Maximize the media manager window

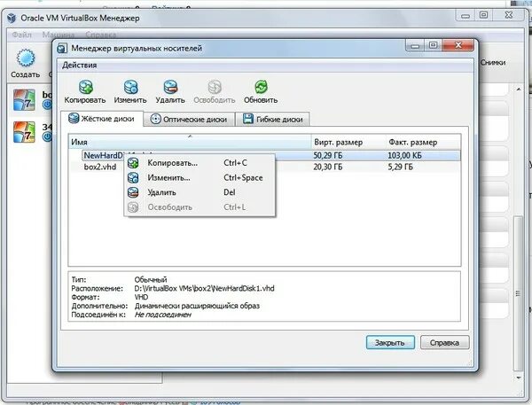(x=433, y=45)
